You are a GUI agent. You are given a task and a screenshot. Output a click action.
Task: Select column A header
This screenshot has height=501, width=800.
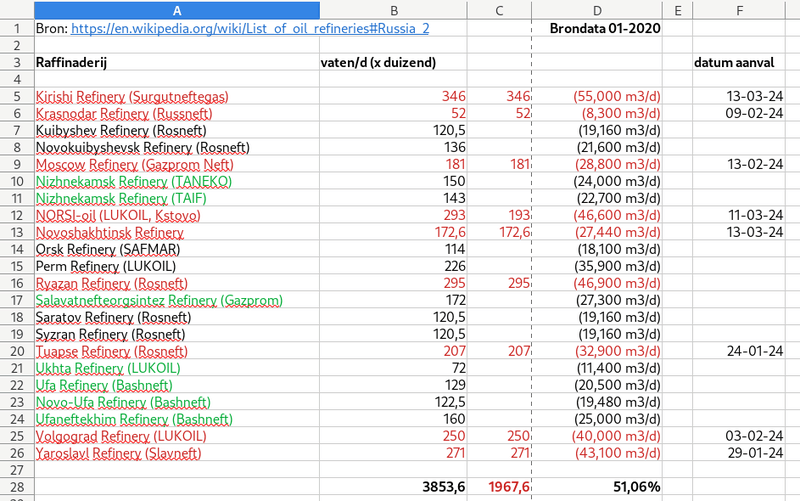(x=177, y=11)
